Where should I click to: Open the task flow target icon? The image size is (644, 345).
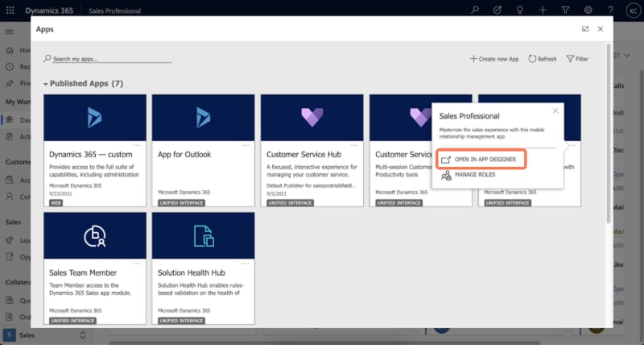point(497,10)
